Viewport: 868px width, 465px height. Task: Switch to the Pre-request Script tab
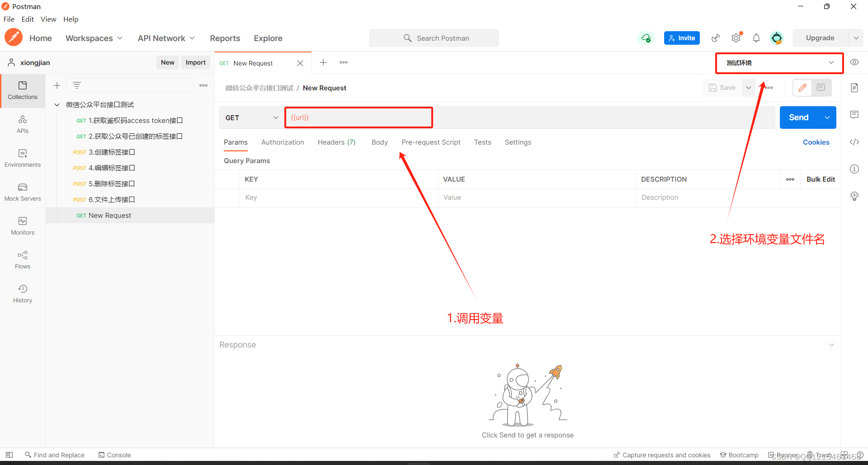[x=431, y=142]
